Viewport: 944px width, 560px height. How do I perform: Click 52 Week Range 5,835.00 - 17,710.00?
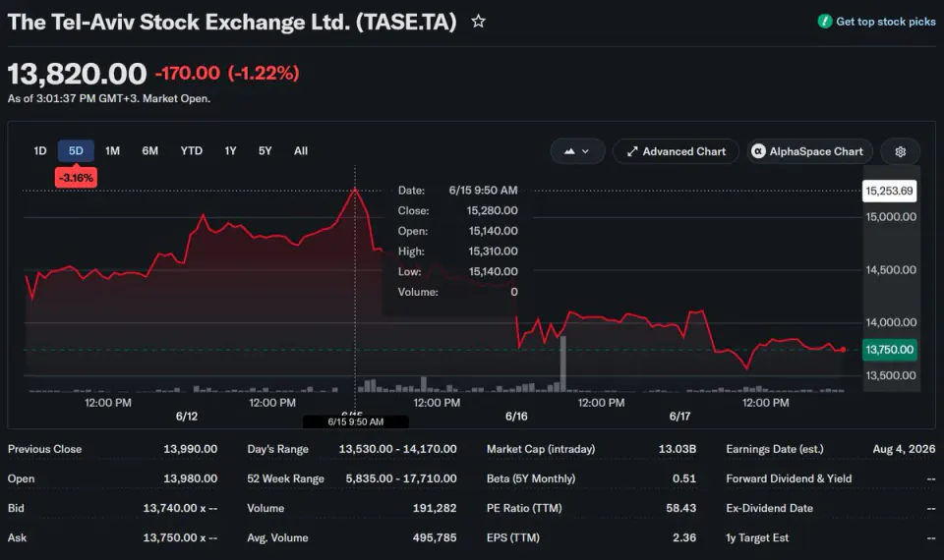click(x=401, y=478)
